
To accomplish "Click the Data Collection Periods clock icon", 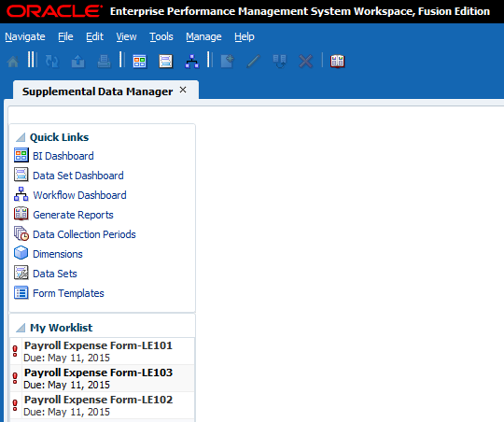I will tap(21, 233).
